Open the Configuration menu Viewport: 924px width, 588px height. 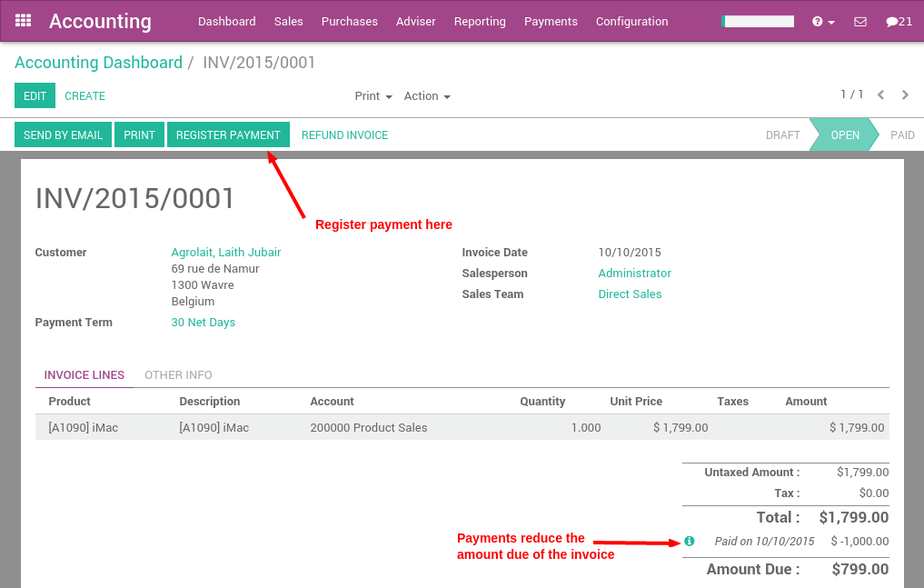pos(631,21)
